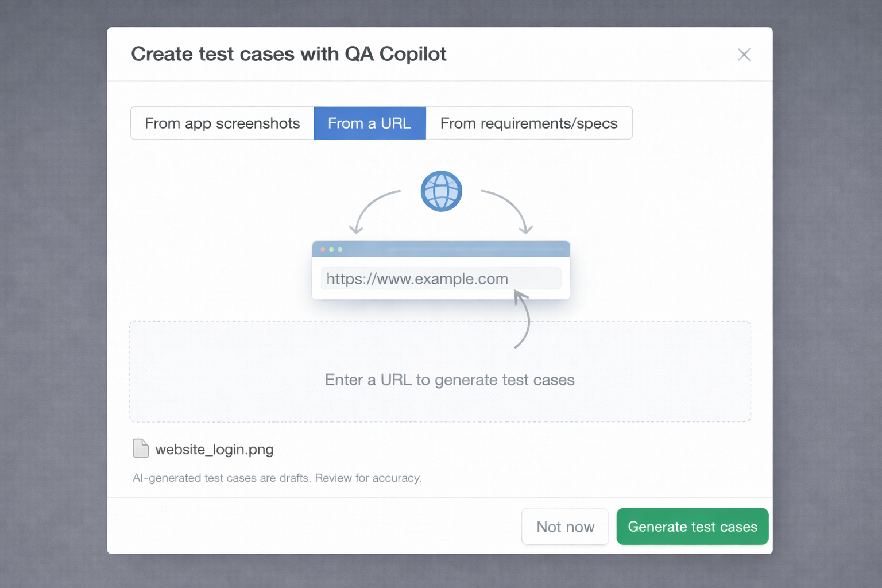Click the yellow dot on the browser mockup
The height and width of the screenshot is (588, 882).
click(332, 249)
